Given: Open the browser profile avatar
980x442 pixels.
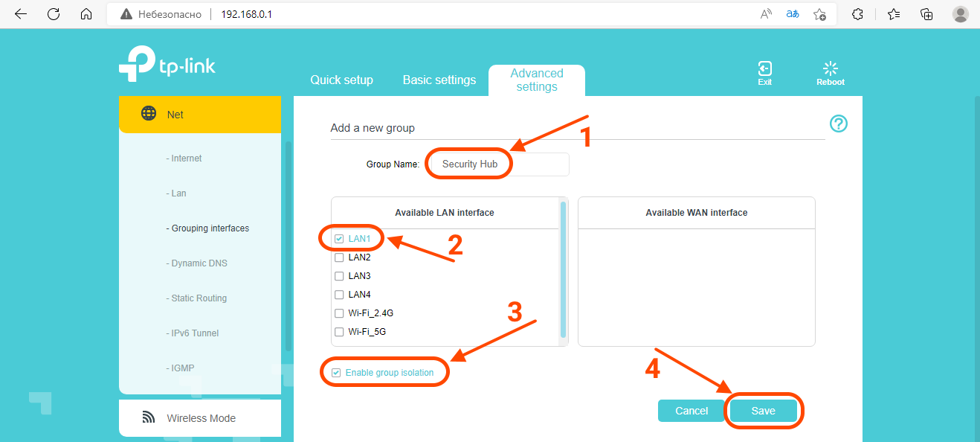Looking at the screenshot, I should point(961,14).
